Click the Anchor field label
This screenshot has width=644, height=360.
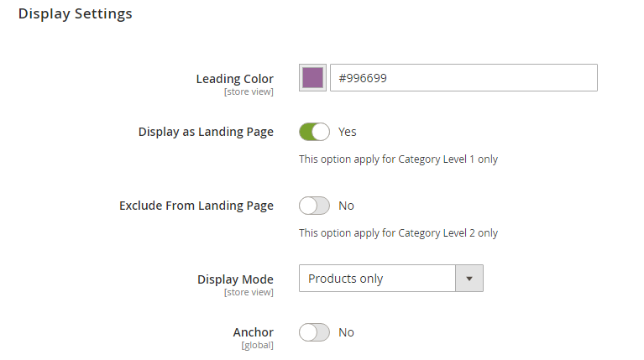click(254, 332)
